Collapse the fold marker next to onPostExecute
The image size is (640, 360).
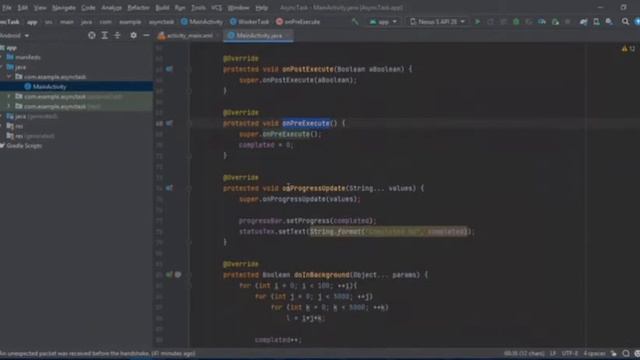pyautogui.click(x=189, y=69)
